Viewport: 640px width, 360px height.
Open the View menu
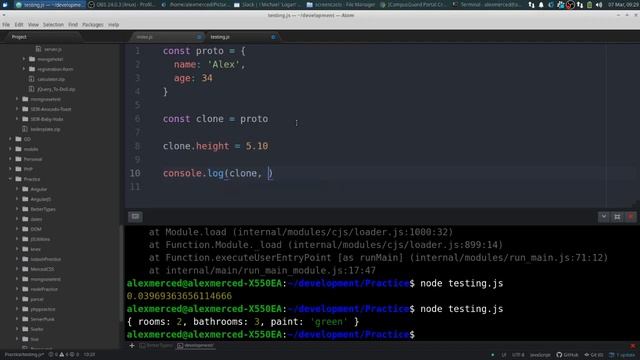pos(33,25)
